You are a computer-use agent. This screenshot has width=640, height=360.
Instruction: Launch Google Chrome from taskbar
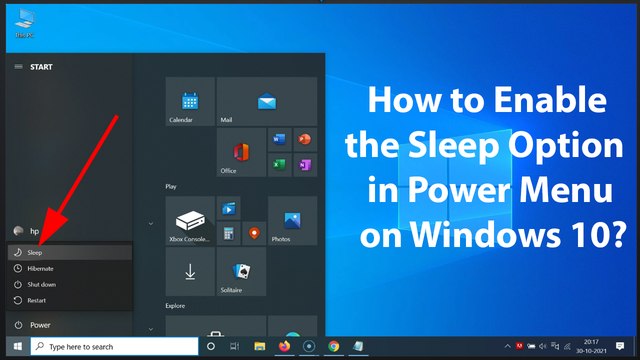coord(334,347)
